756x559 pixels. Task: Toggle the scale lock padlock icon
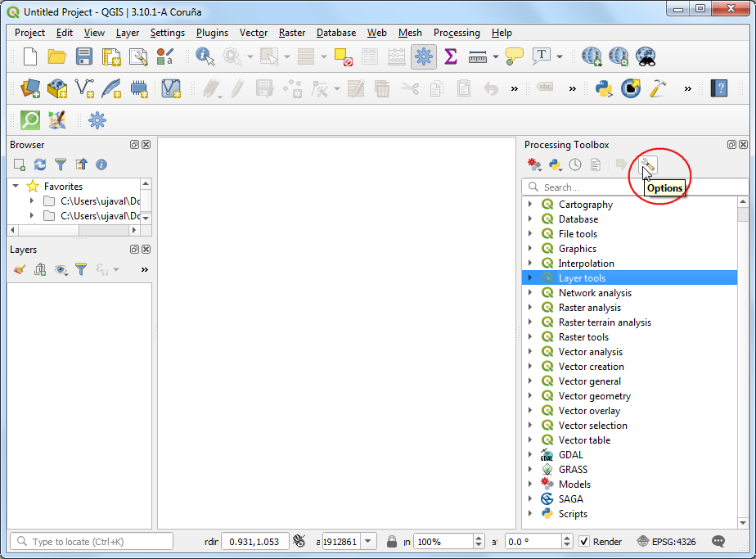tap(391, 541)
